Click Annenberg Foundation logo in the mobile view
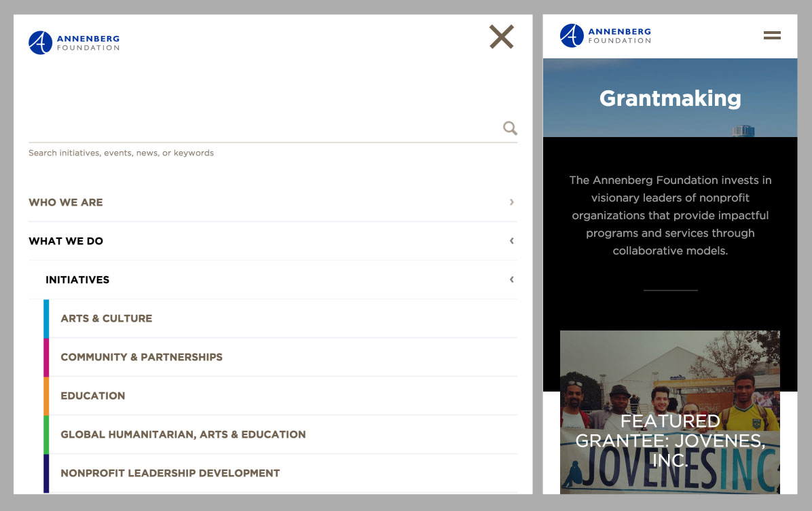Image resolution: width=812 pixels, height=511 pixels. pos(606,36)
